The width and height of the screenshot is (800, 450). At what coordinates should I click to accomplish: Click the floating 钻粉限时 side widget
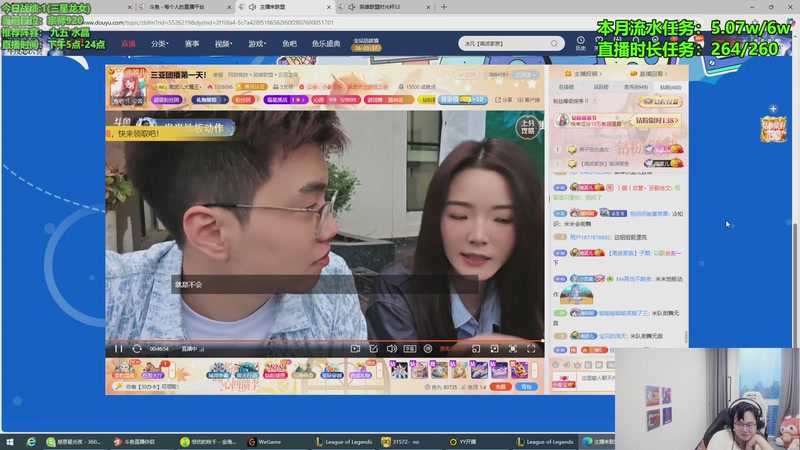(x=773, y=129)
